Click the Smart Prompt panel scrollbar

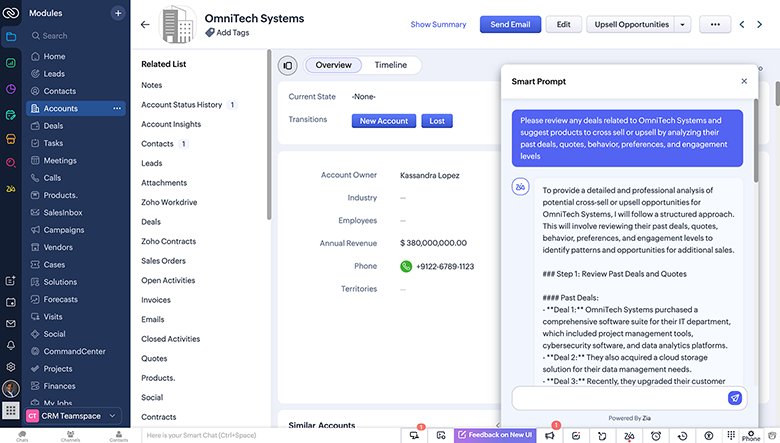pos(756,141)
